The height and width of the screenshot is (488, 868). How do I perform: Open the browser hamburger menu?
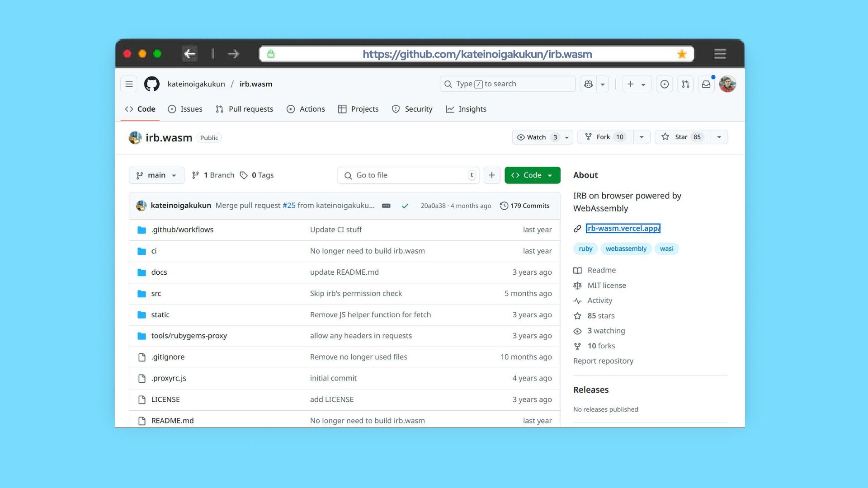(720, 54)
